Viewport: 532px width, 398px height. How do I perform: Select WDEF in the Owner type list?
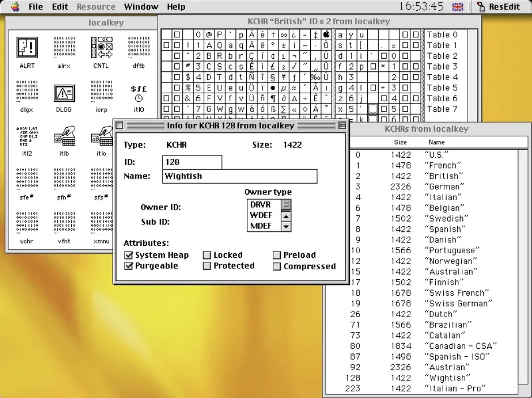click(264, 215)
